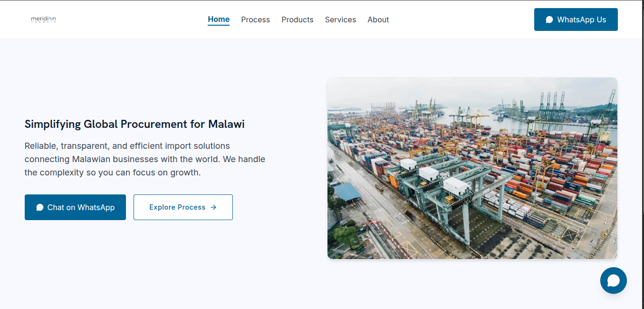Go to the Home nav item
The width and height of the screenshot is (644, 309).
pos(219,19)
